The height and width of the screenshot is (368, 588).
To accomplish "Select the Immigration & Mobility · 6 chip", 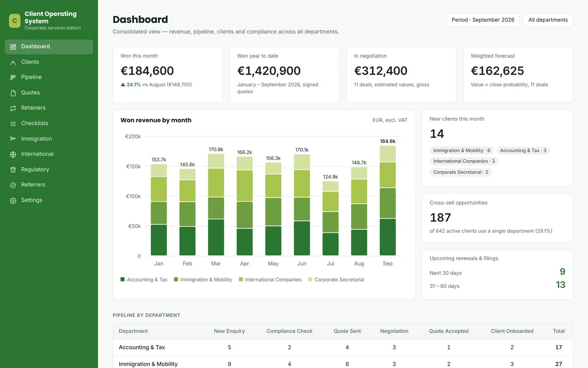I will point(462,151).
